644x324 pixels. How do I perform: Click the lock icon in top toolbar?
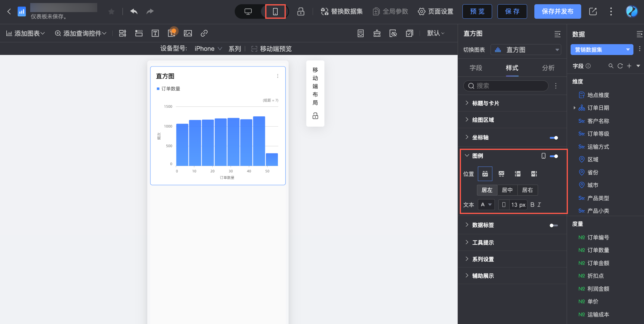point(301,11)
